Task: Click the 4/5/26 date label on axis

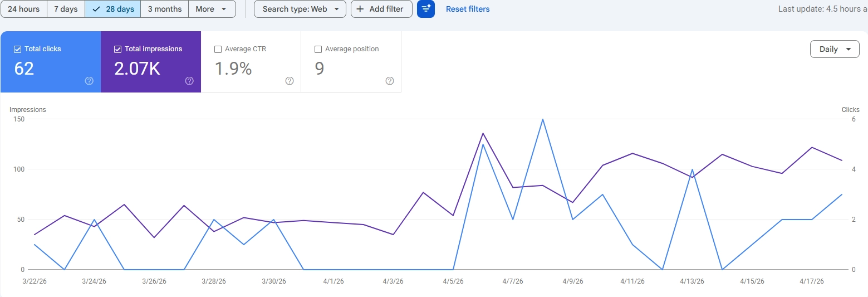Action: (453, 281)
